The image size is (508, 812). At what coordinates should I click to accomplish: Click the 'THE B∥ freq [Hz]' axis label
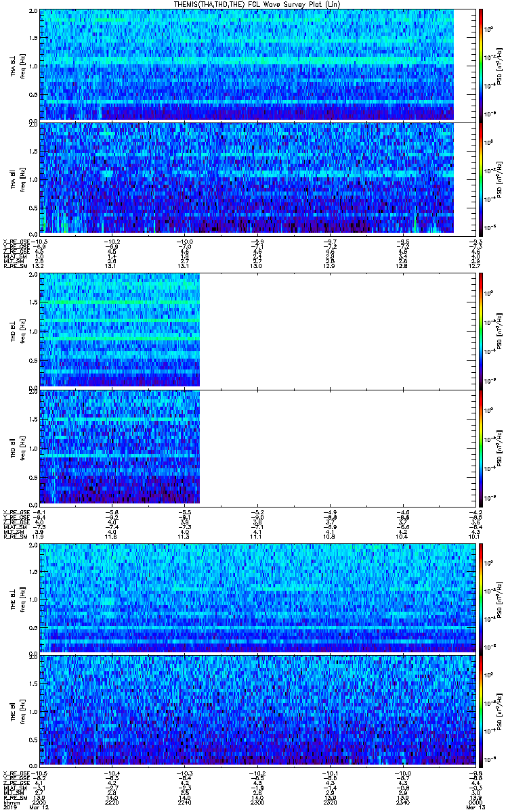[18, 710]
